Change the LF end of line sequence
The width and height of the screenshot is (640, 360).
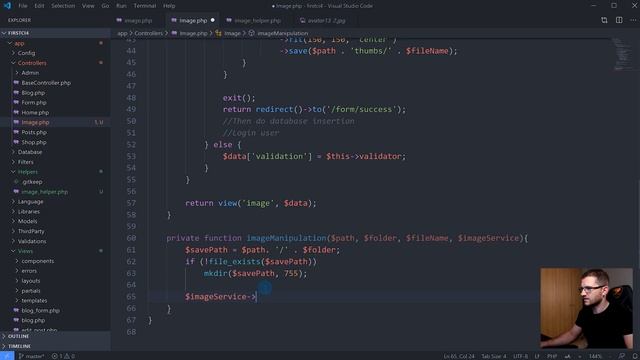coord(537,356)
